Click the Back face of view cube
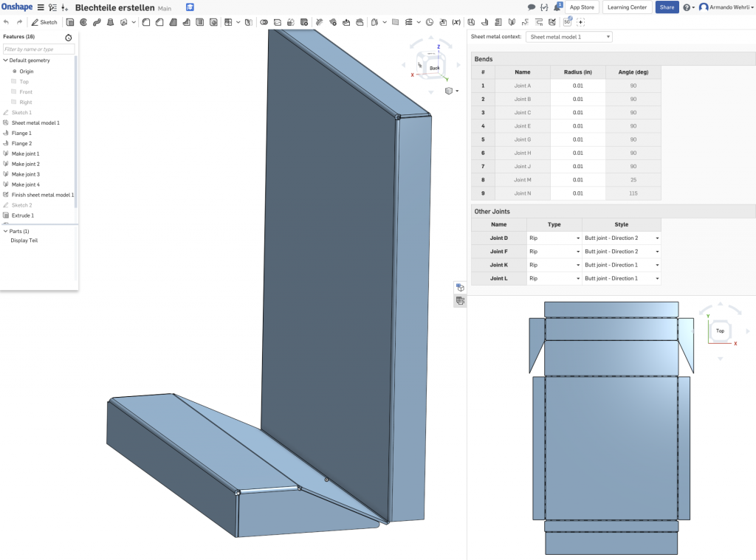The image size is (756, 560). pyautogui.click(x=434, y=67)
